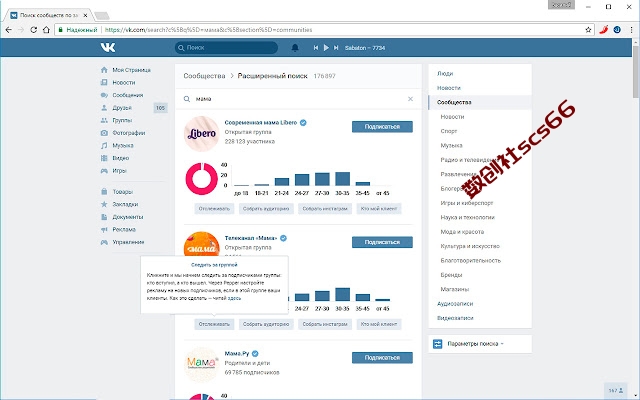Click Собрать аудиторию under Телеканал Мама
Image resolution: width=640 pixels, height=400 pixels.
click(266, 324)
